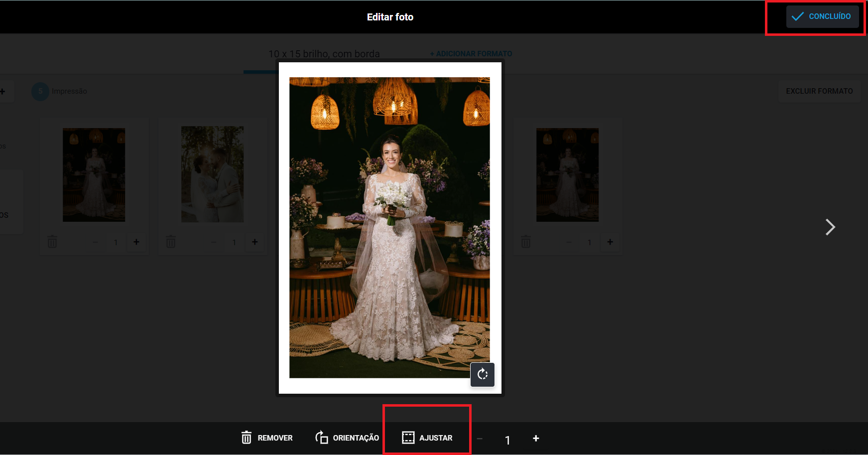Increase copies with bottom toolbar plus
The width and height of the screenshot is (868, 455).
pyautogui.click(x=536, y=438)
